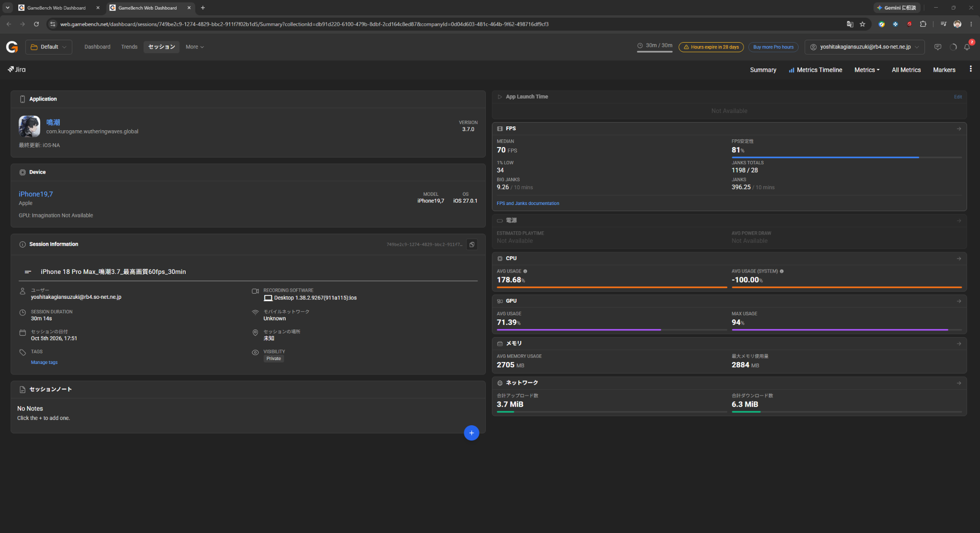The width and height of the screenshot is (980, 533).
Task: Click the GameBench logo icon
Action: pos(12,47)
